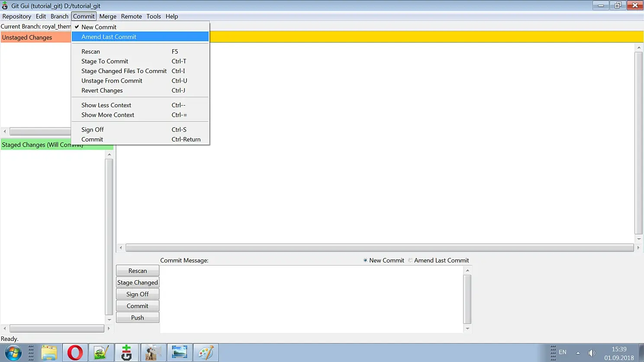Click Push button

[138, 317]
